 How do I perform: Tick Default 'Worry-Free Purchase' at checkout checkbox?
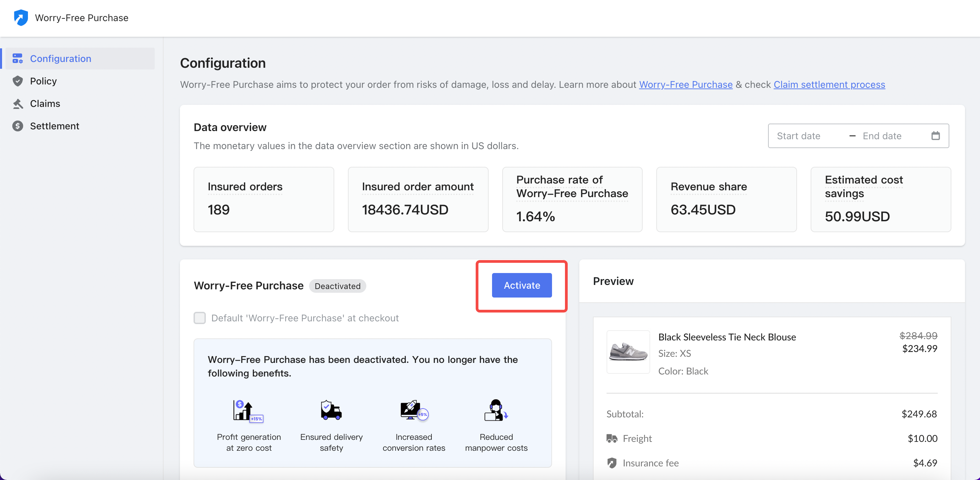tap(200, 318)
